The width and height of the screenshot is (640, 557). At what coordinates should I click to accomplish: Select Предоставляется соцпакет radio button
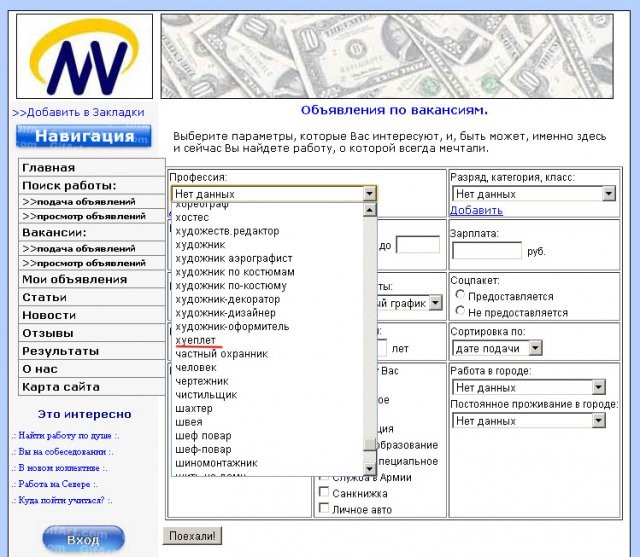(460, 295)
